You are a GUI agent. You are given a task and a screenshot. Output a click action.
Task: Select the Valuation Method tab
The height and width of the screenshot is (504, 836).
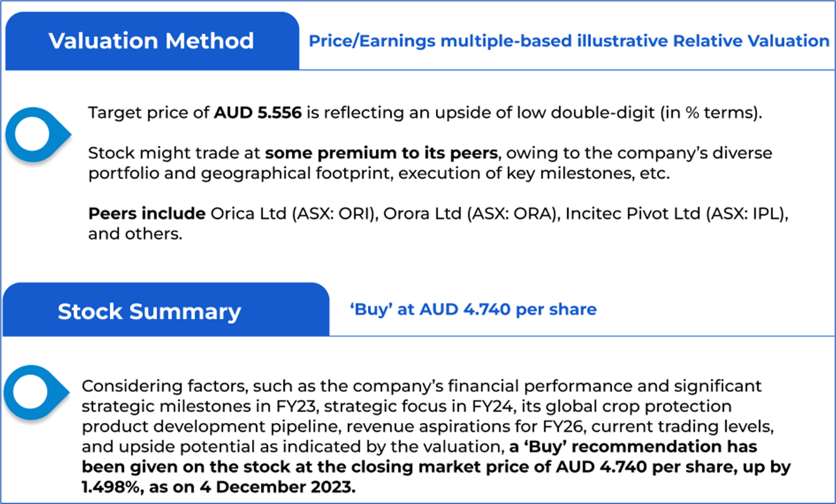pyautogui.click(x=152, y=41)
